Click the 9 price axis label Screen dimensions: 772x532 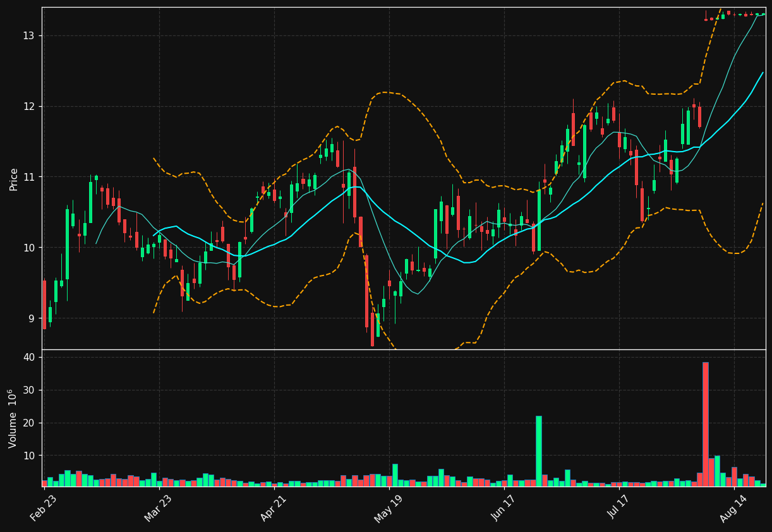pos(33,318)
